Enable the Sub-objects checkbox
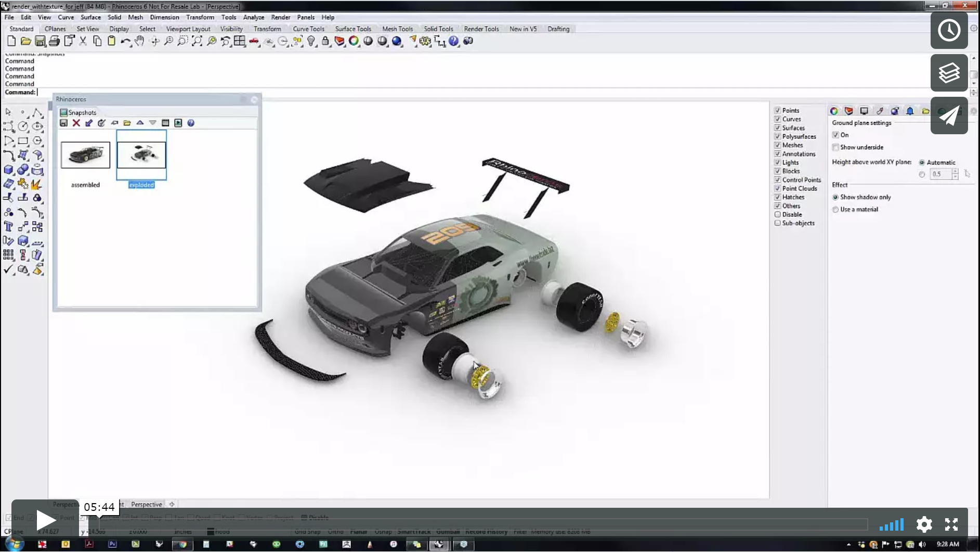This screenshot has width=980, height=552. pos(778,223)
